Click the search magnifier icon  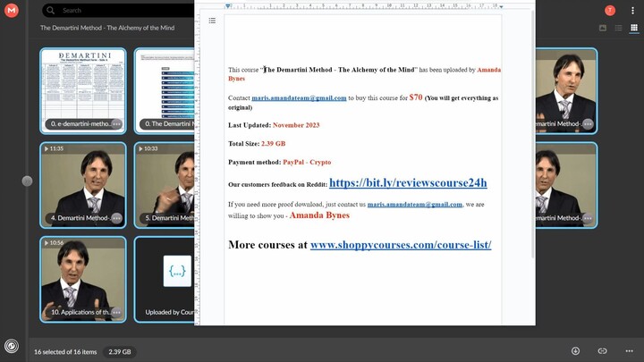[x=50, y=11]
